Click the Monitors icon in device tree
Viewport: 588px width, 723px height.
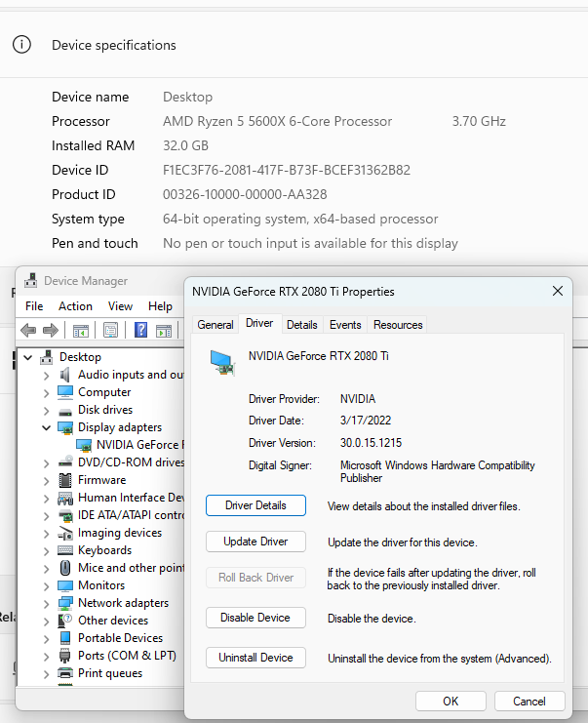65,585
